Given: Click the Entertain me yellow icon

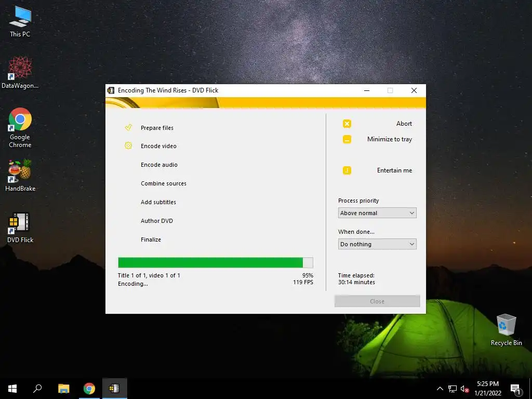Looking at the screenshot, I should [x=347, y=170].
